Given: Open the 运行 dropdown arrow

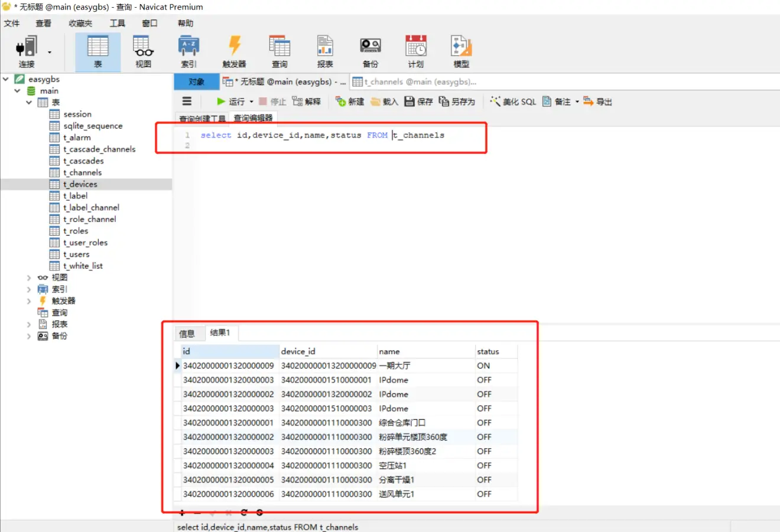Looking at the screenshot, I should (x=251, y=101).
